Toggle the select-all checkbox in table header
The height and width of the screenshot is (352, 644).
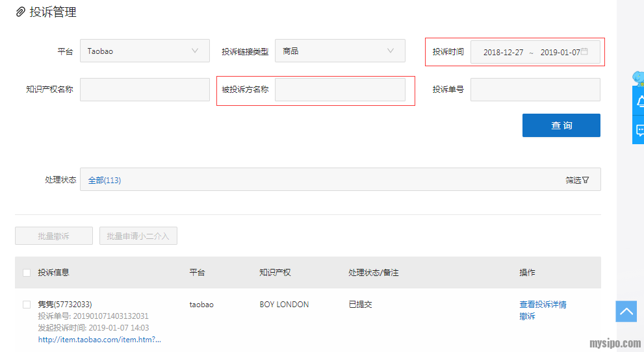pos(27,273)
